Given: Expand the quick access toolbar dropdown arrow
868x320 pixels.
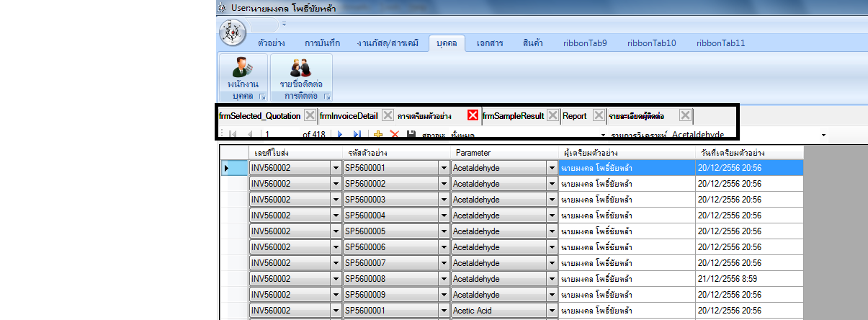Looking at the screenshot, I should [284, 24].
